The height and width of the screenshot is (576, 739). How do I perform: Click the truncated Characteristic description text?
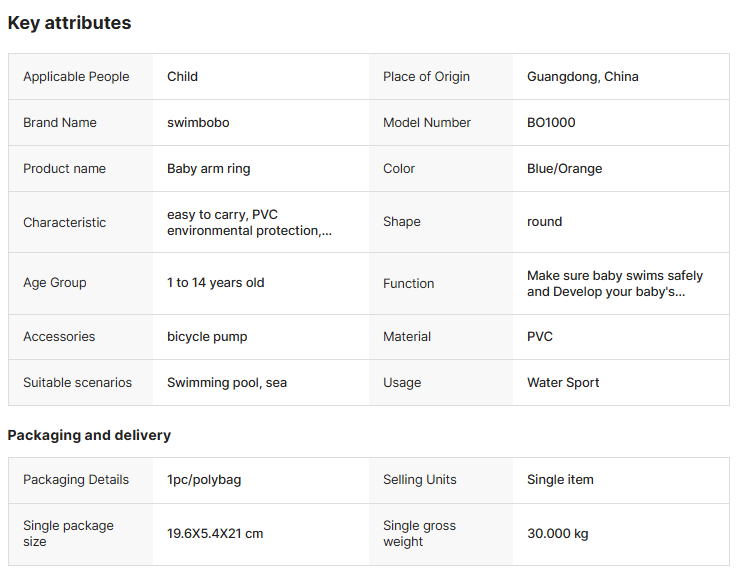(x=249, y=222)
